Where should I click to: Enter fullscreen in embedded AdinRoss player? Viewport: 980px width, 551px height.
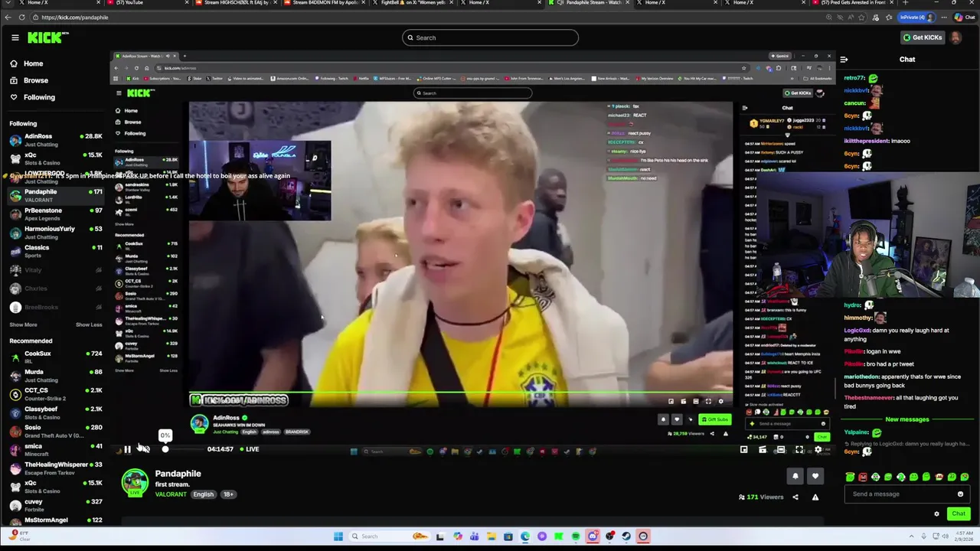click(708, 401)
